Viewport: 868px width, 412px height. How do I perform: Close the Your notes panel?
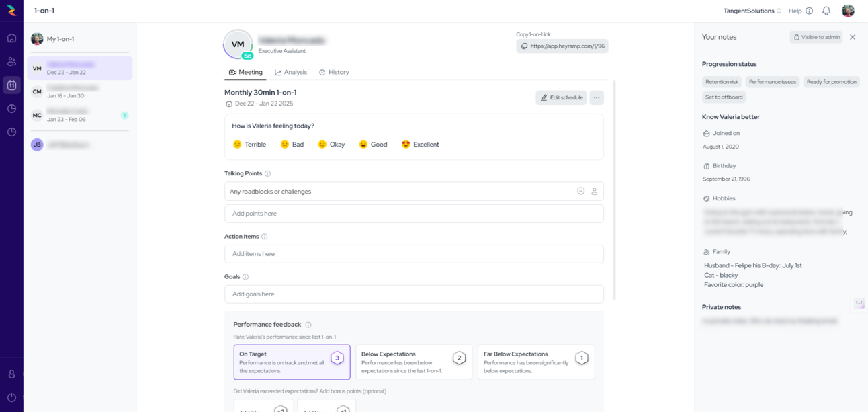[x=853, y=37]
